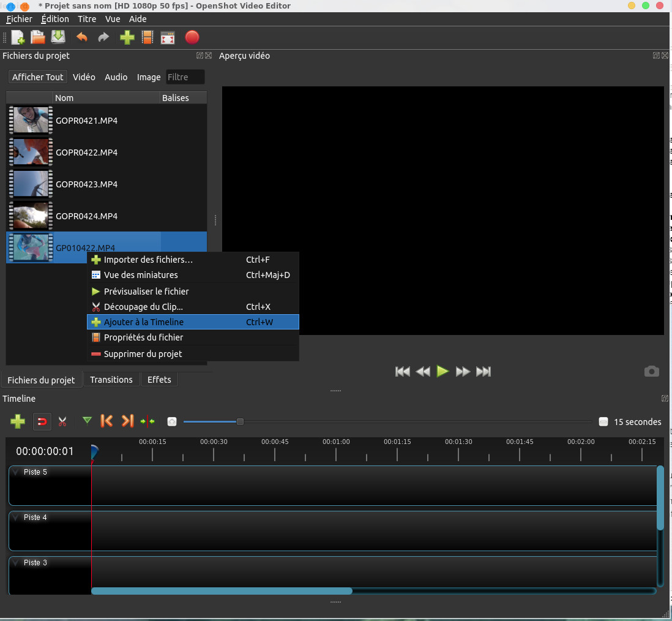Open the Choose Profile filmstrip icon
672x621 pixels.
pos(147,37)
